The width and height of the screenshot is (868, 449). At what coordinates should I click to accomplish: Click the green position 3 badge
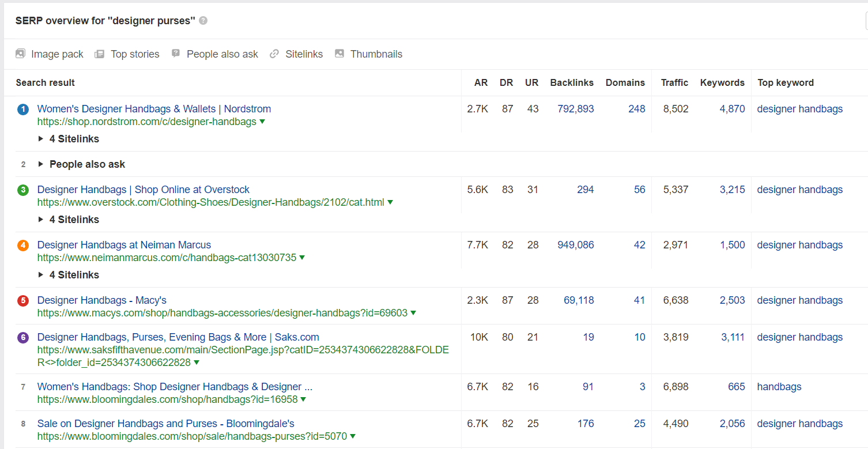coord(23,190)
